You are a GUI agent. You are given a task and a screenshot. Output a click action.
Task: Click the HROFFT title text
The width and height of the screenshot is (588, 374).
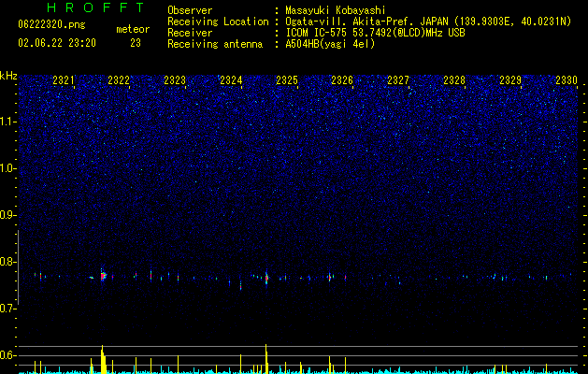pyautogui.click(x=95, y=7)
